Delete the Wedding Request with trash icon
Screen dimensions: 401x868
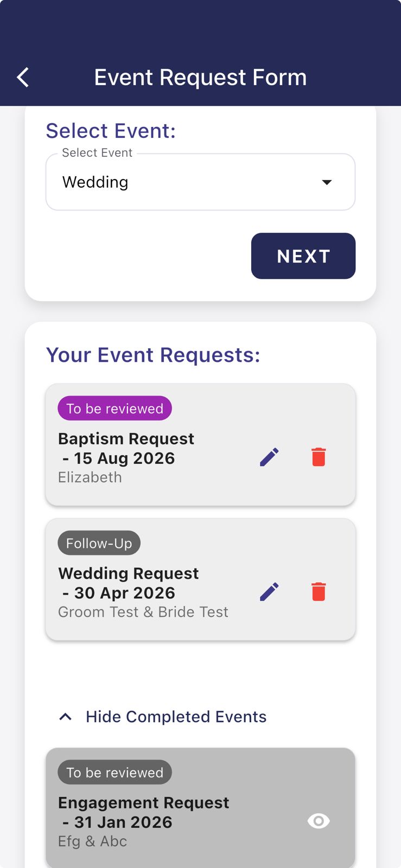pos(319,592)
